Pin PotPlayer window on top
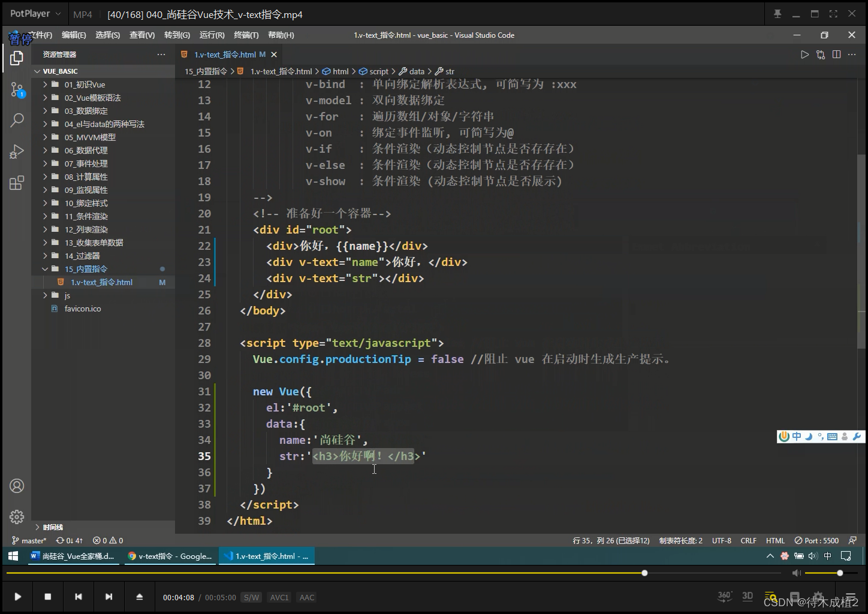The image size is (868, 614). click(x=777, y=14)
